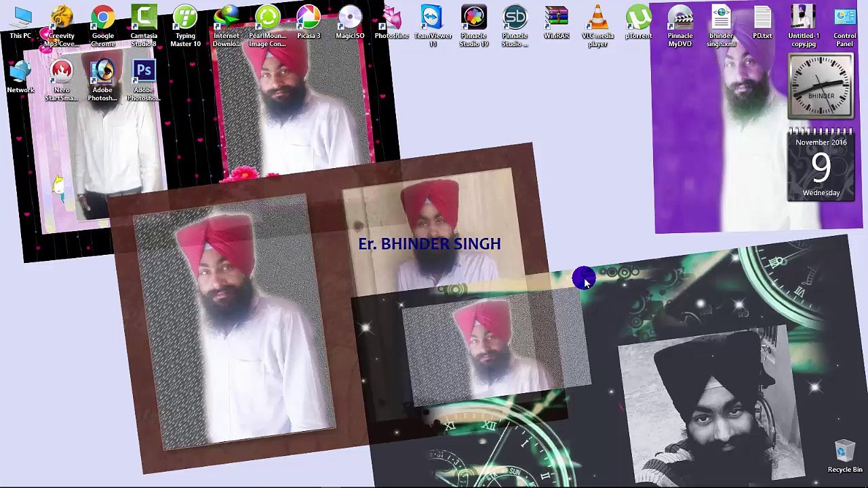Open the Network desktop icon
The image size is (868, 488).
[x=20, y=77]
